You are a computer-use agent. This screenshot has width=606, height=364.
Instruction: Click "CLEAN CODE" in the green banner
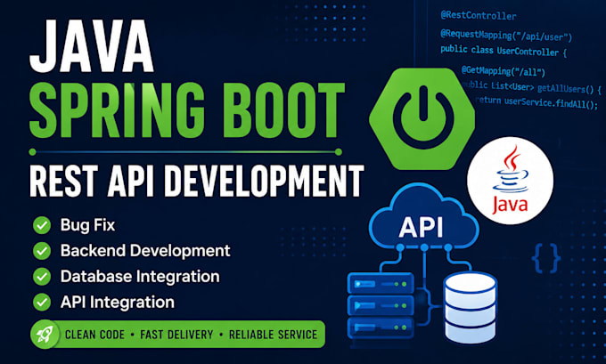coord(94,335)
